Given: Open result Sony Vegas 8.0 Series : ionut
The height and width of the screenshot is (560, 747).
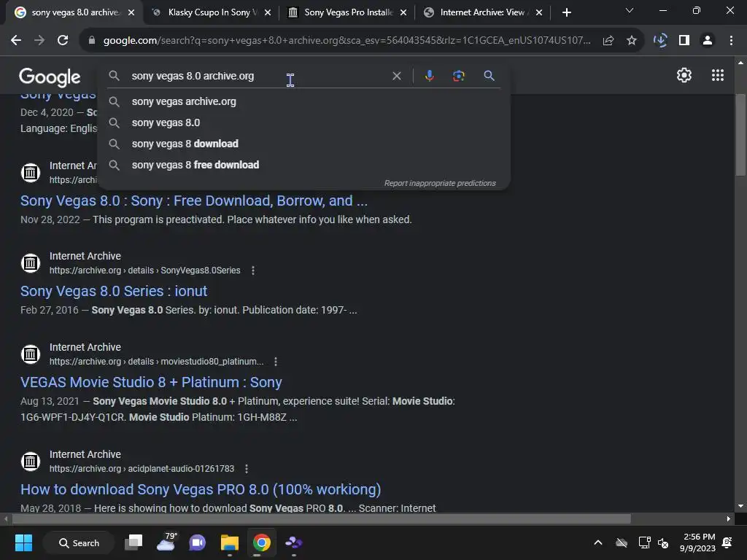Looking at the screenshot, I should tap(114, 291).
